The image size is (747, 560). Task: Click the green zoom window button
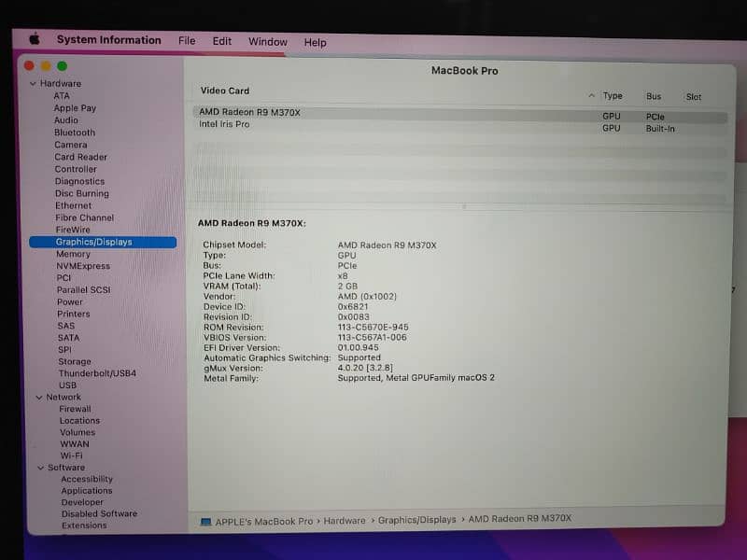click(x=63, y=66)
